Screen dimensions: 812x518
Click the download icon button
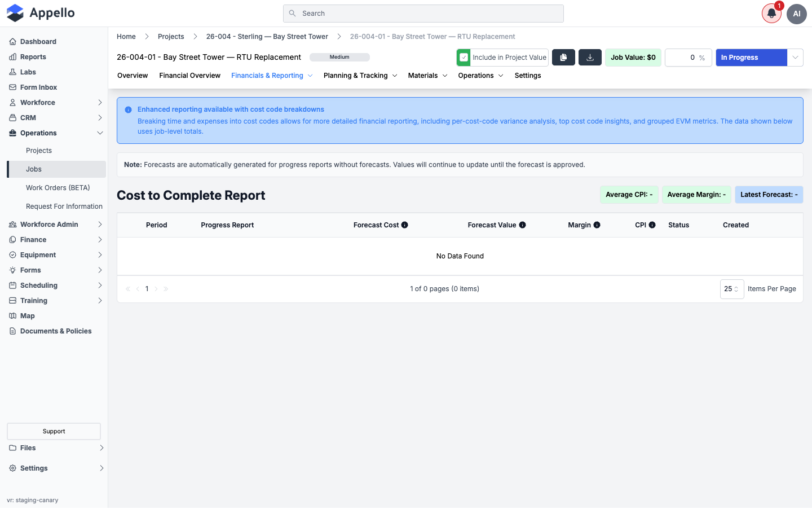tap(590, 58)
